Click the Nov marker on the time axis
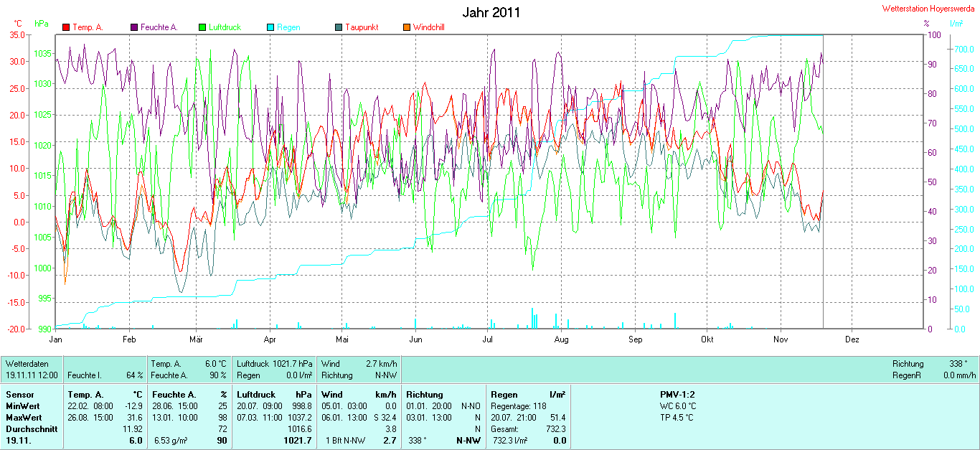This screenshot has height=450, width=980. [x=781, y=339]
